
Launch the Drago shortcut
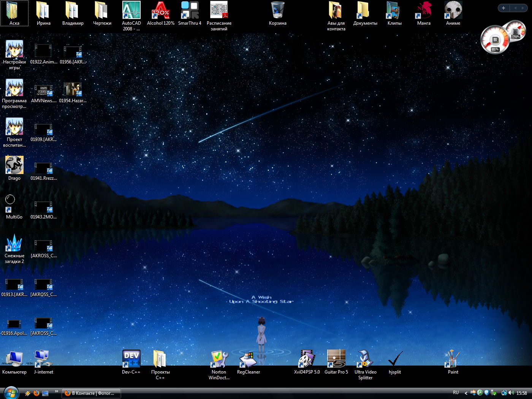pyautogui.click(x=14, y=168)
